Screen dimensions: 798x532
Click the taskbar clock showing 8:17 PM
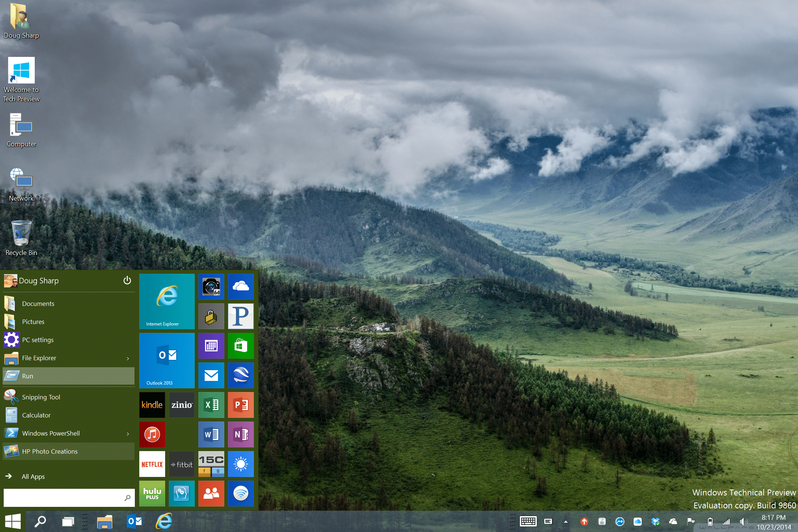774,518
